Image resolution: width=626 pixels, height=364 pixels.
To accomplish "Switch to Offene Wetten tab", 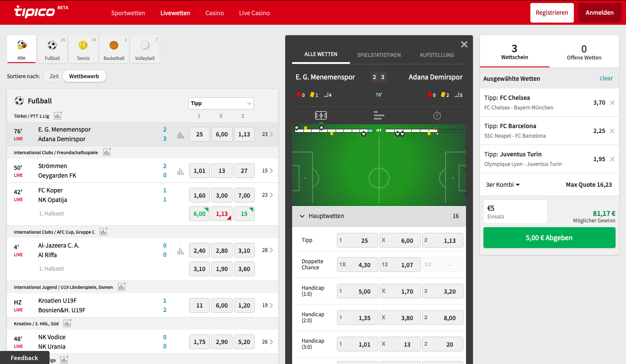I will click(584, 51).
